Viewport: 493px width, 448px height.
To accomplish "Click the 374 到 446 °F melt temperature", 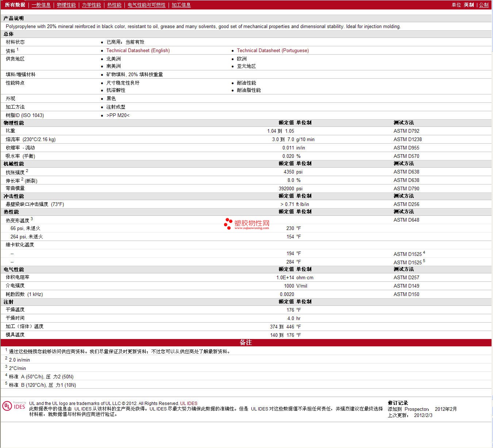I will tap(285, 327).
